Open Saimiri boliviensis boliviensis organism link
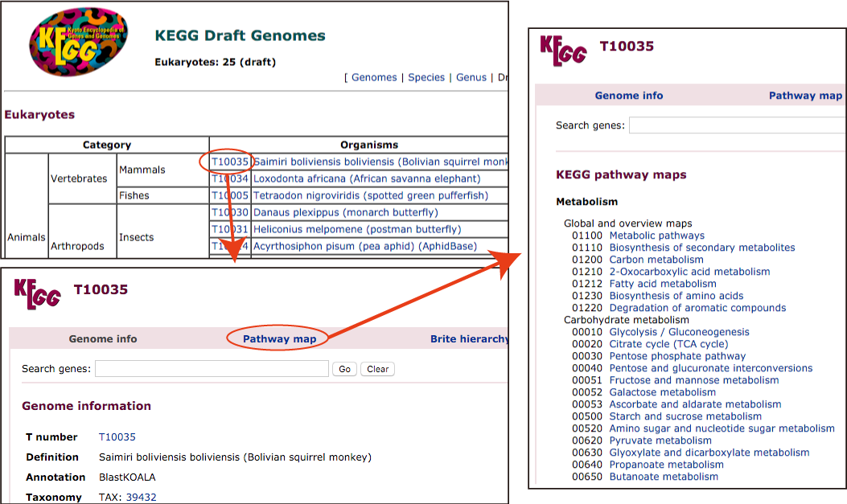This screenshot has width=847, height=504. [x=380, y=162]
